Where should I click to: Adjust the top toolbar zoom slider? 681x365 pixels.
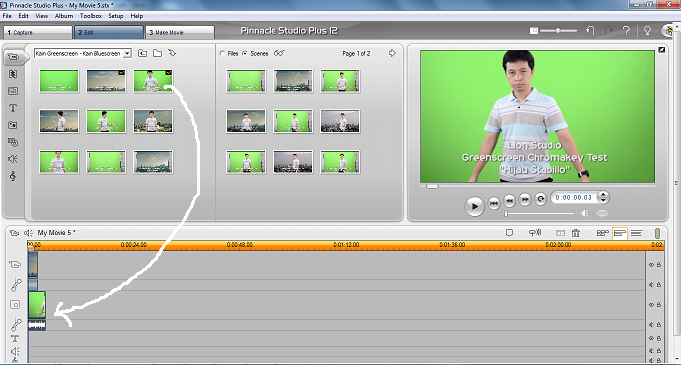tap(559, 31)
